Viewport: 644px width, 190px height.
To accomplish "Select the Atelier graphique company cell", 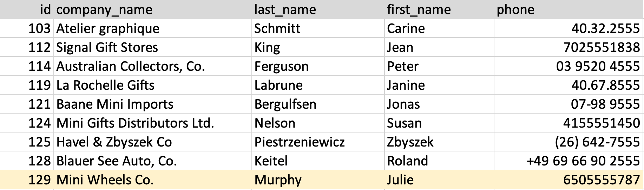I will click(108, 28).
